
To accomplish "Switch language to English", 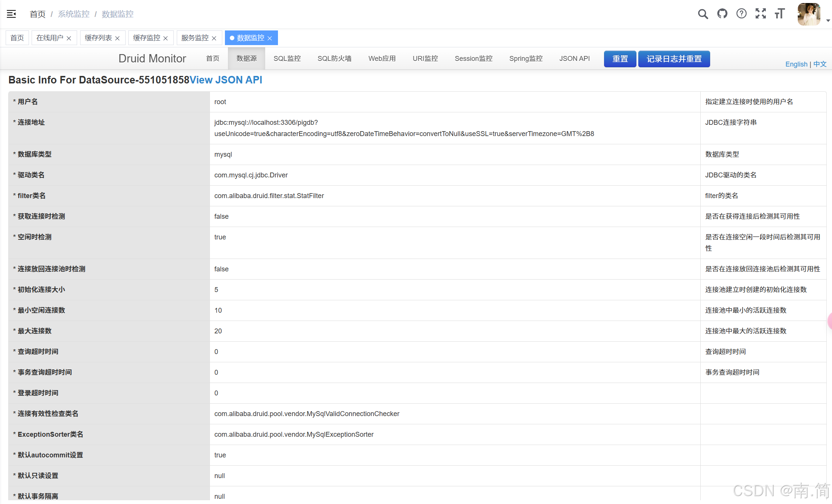I will click(796, 64).
